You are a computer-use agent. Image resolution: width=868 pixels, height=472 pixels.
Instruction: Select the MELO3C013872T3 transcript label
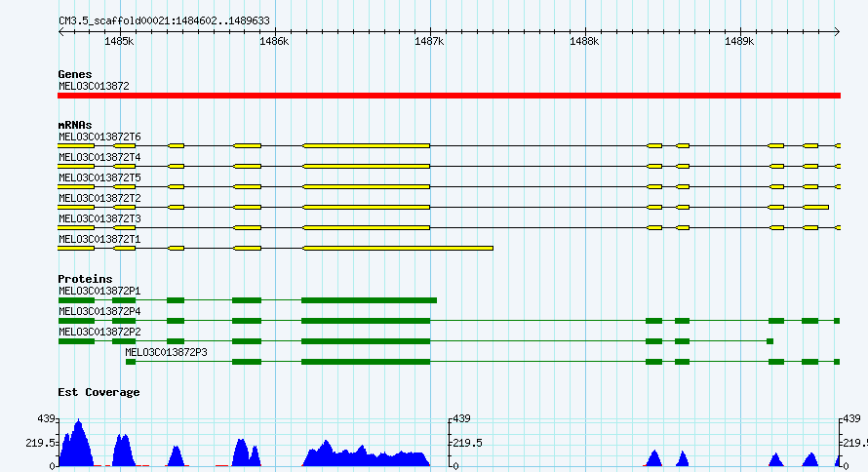pyautogui.click(x=99, y=218)
